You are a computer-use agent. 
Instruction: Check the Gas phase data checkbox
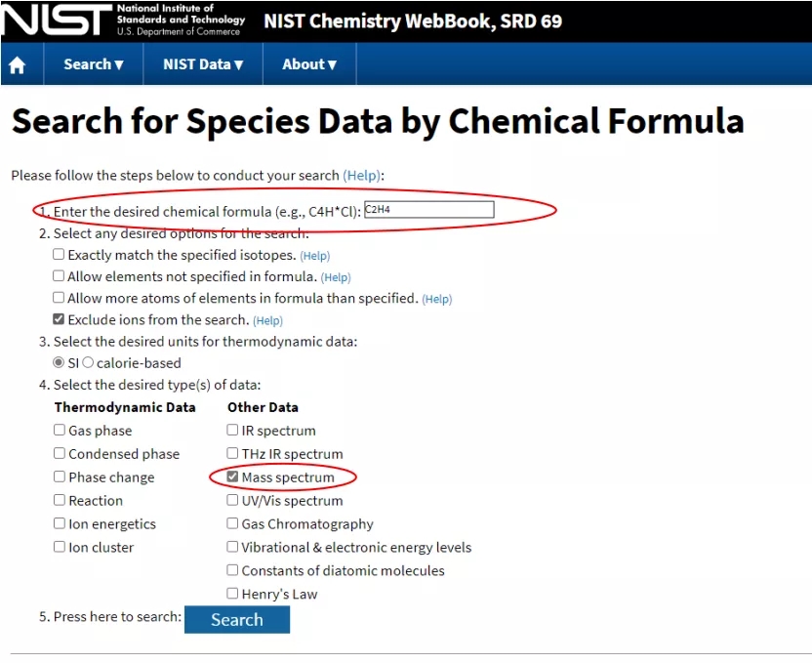tap(61, 431)
